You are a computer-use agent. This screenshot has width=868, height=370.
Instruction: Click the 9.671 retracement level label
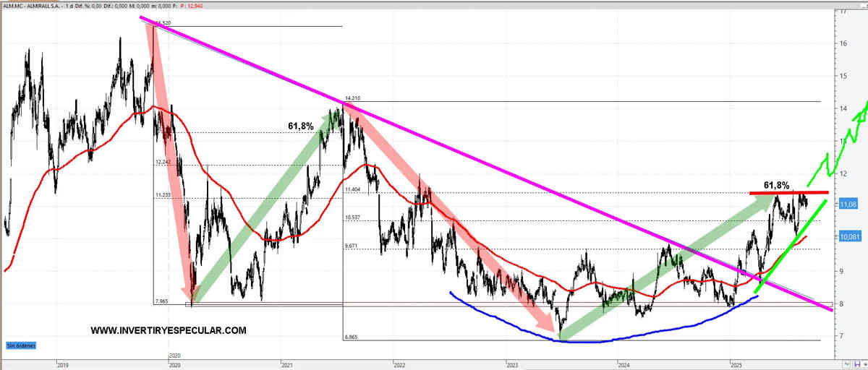[x=352, y=246]
